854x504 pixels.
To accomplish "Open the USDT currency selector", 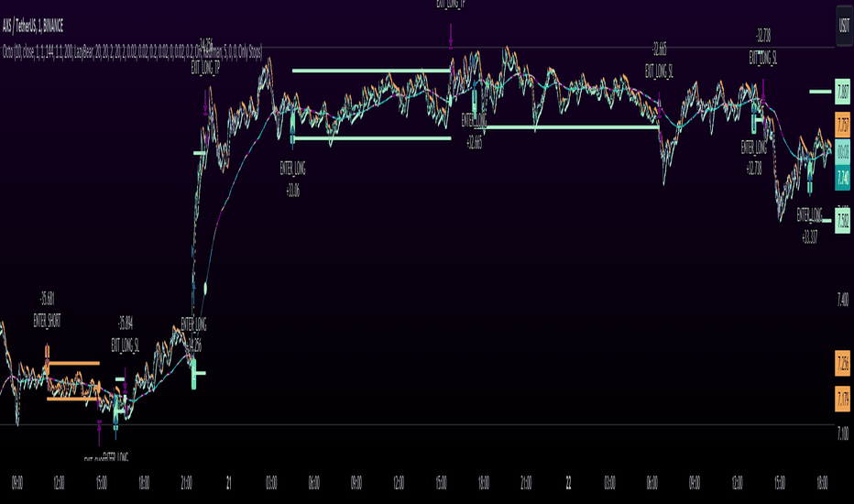I will point(844,26).
